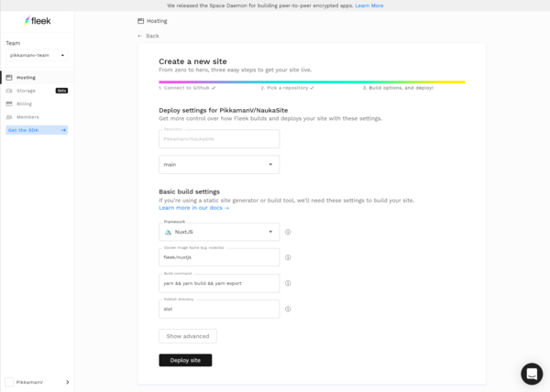Click the Billing sidebar icon
This screenshot has width=550, height=392.
[9, 103]
